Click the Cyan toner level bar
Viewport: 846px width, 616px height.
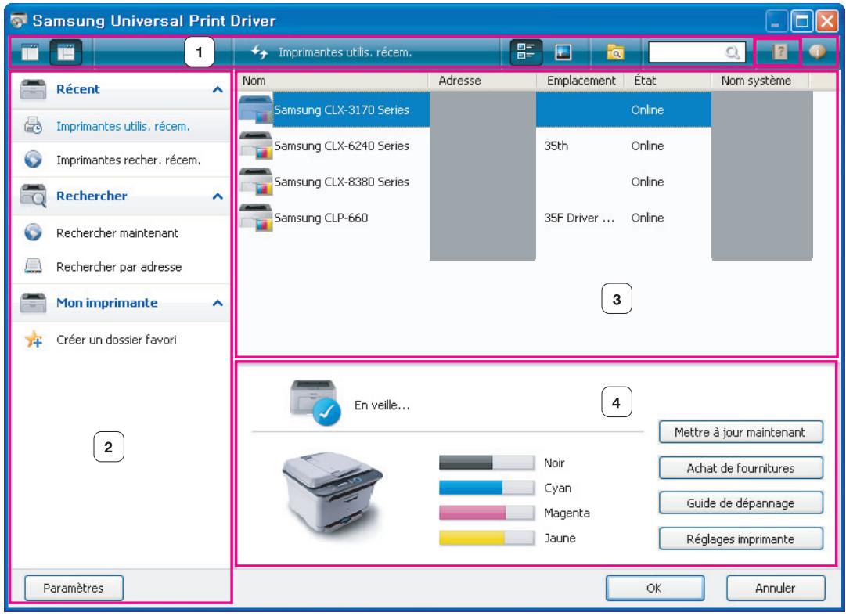[487, 488]
